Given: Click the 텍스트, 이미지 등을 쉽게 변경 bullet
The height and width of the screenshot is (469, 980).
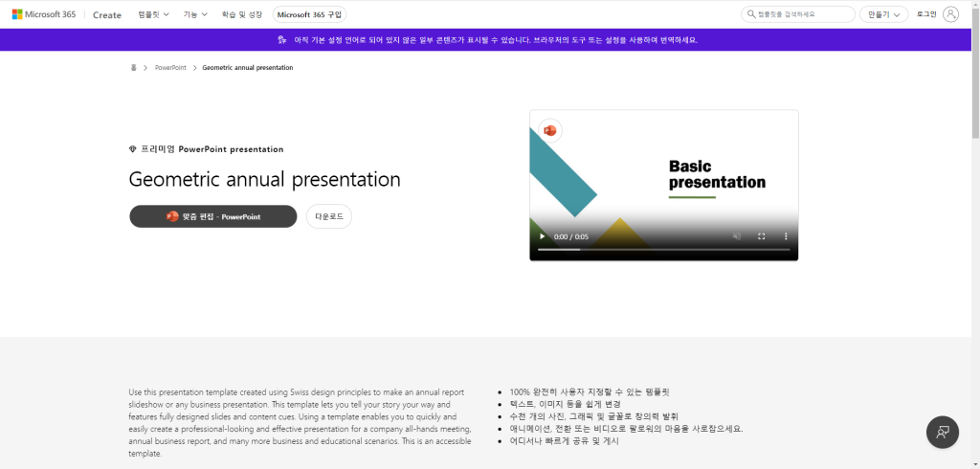Looking at the screenshot, I should pyautogui.click(x=565, y=404).
